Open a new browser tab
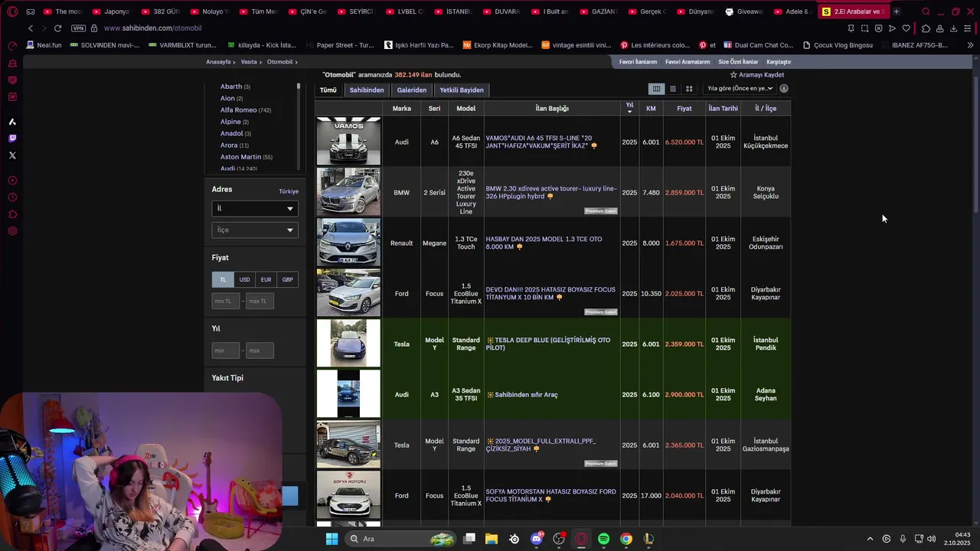 896,11
